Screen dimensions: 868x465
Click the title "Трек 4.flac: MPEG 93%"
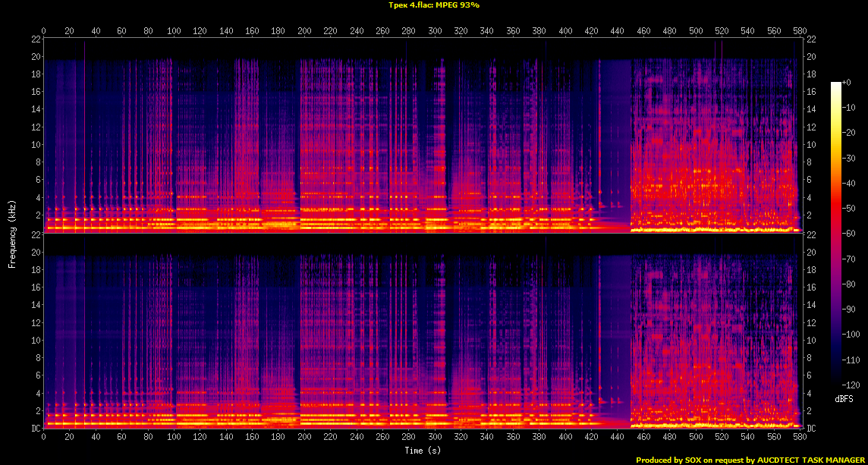pyautogui.click(x=433, y=5)
